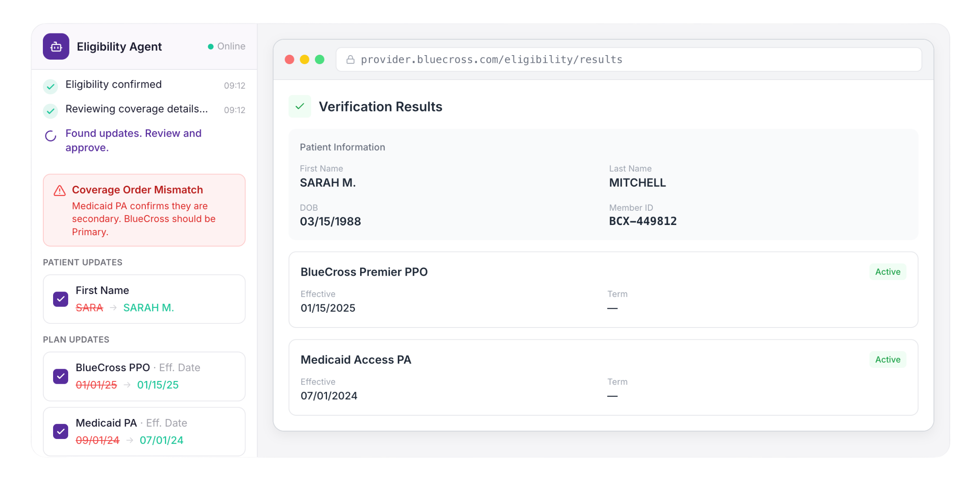Click the lock icon in the address bar
The height and width of the screenshot is (490, 980).
click(x=350, y=60)
